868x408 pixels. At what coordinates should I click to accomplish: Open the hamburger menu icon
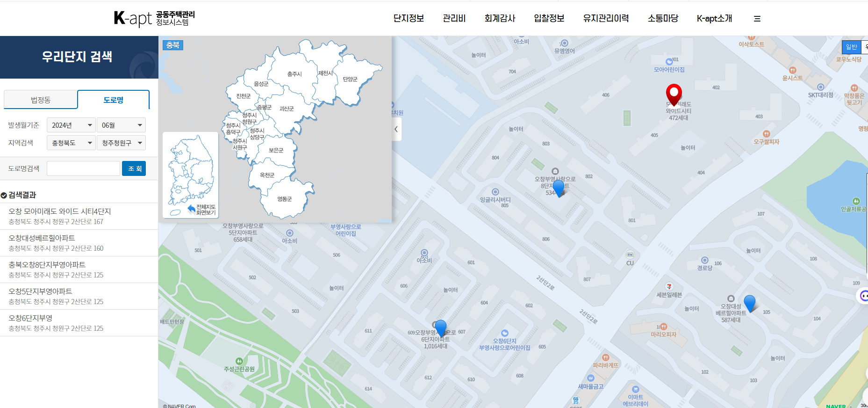pos(757,19)
